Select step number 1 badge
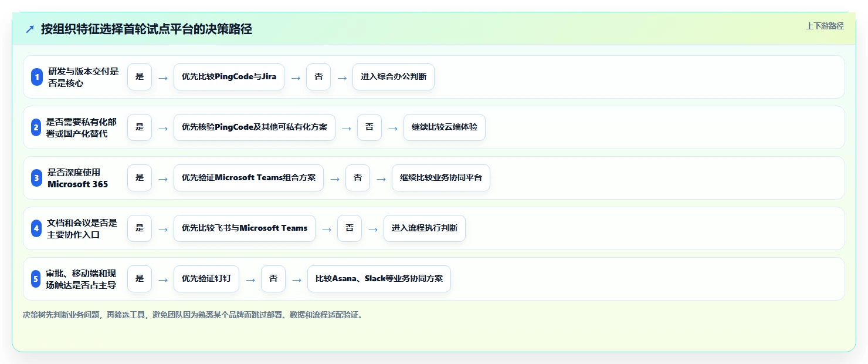This screenshot has height=364, width=868. pyautogui.click(x=37, y=77)
